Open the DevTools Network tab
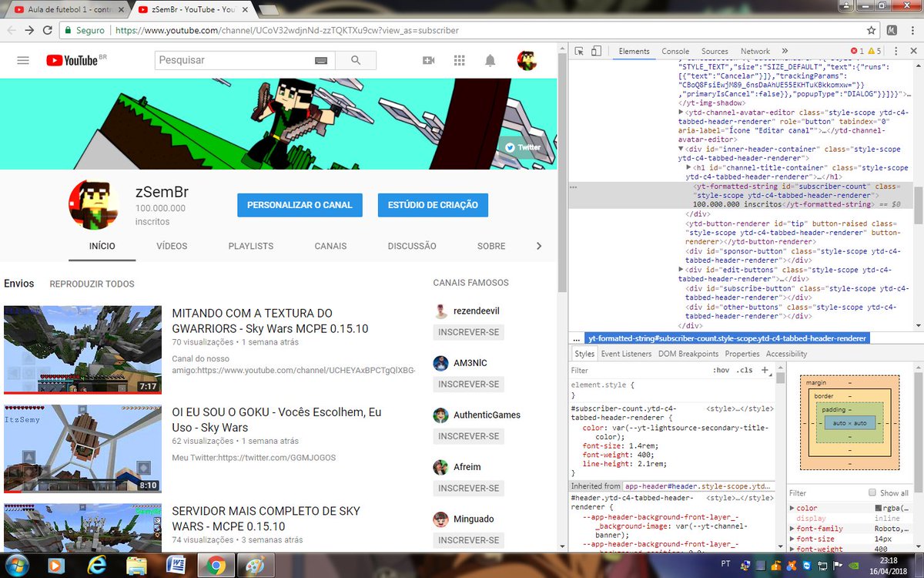Image resolution: width=924 pixels, height=578 pixels. (x=755, y=51)
